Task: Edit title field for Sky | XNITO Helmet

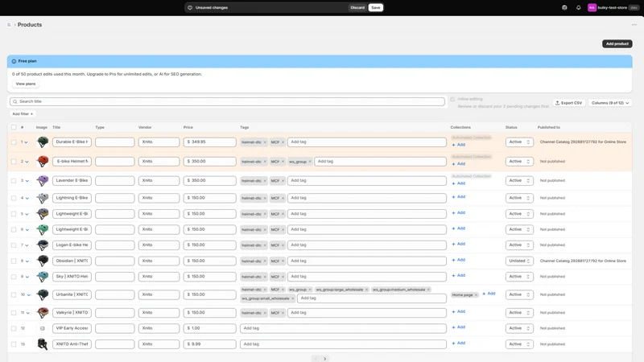Action: (x=72, y=277)
